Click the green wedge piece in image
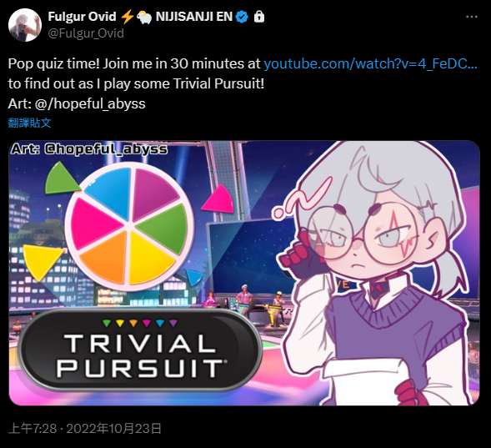Viewport: 491px width, 448px height. [62, 179]
